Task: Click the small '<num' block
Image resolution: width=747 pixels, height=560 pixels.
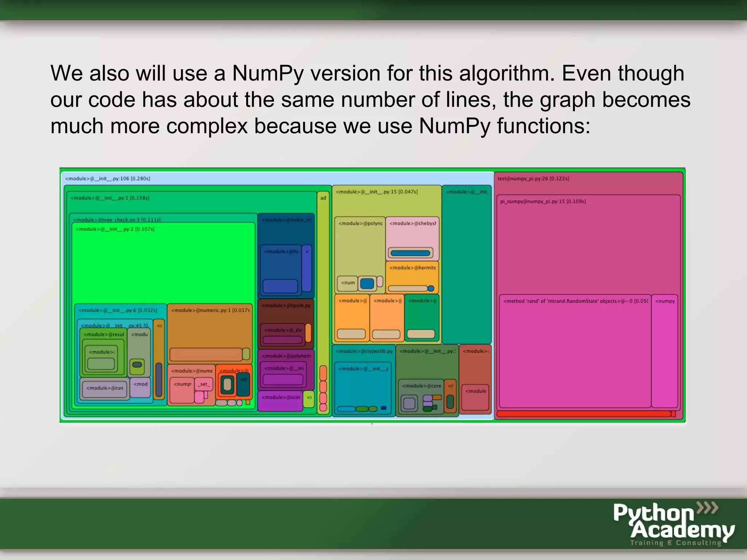Action: click(347, 283)
